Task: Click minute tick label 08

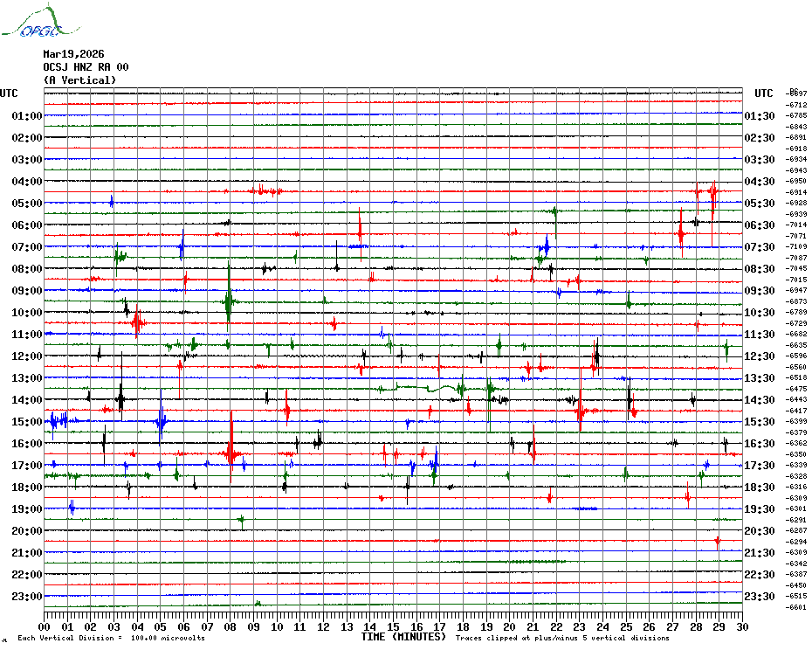Action: [231, 626]
